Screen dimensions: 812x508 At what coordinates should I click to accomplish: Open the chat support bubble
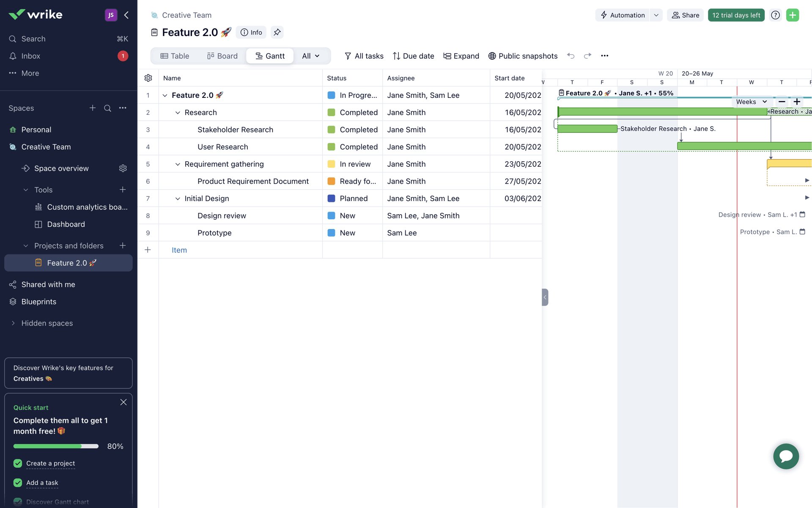786,456
